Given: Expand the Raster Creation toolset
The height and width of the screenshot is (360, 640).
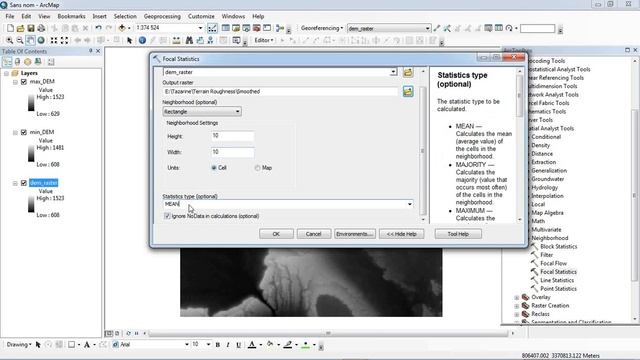Looking at the screenshot, I should [x=517, y=306].
